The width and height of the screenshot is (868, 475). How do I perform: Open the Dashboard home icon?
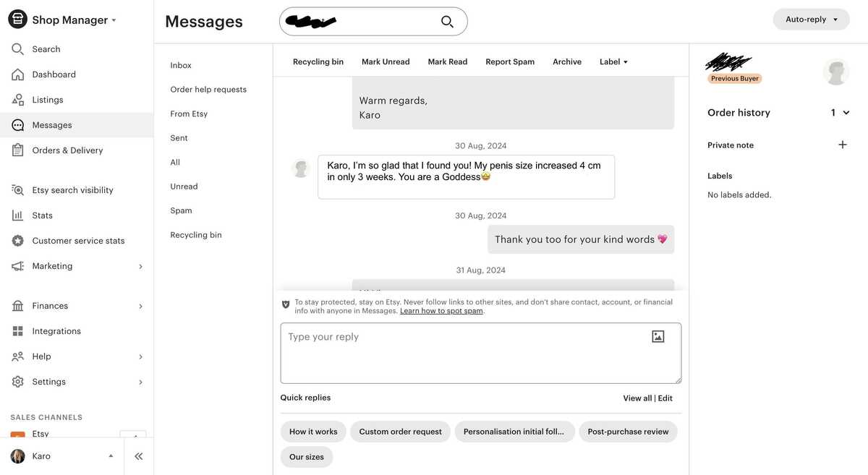pyautogui.click(x=18, y=74)
